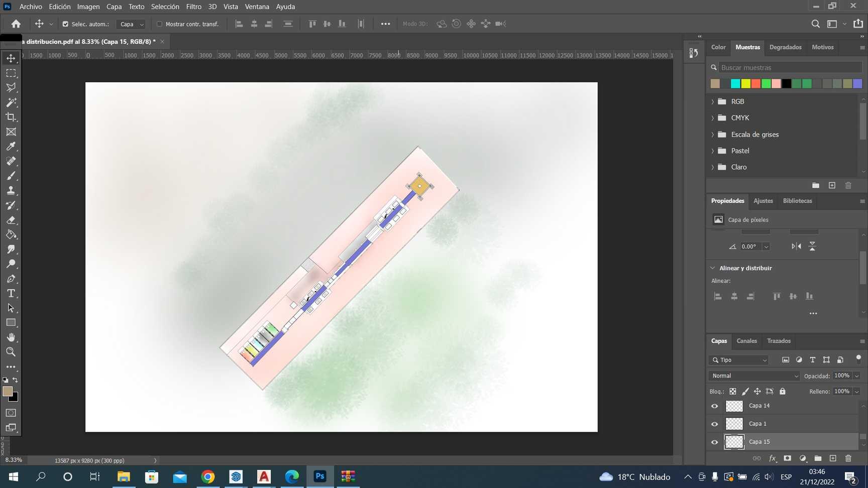
Task: Choose the Path Selection tool
Action: point(11,308)
